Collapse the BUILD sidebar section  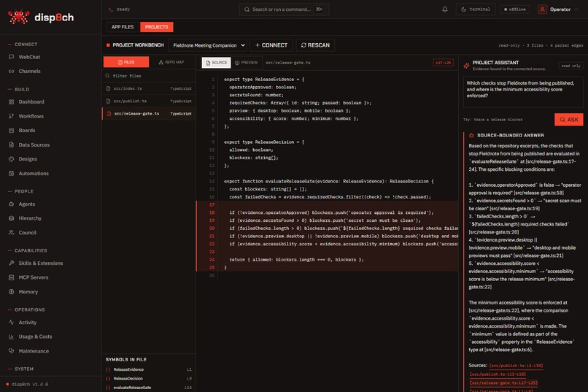coord(18,89)
